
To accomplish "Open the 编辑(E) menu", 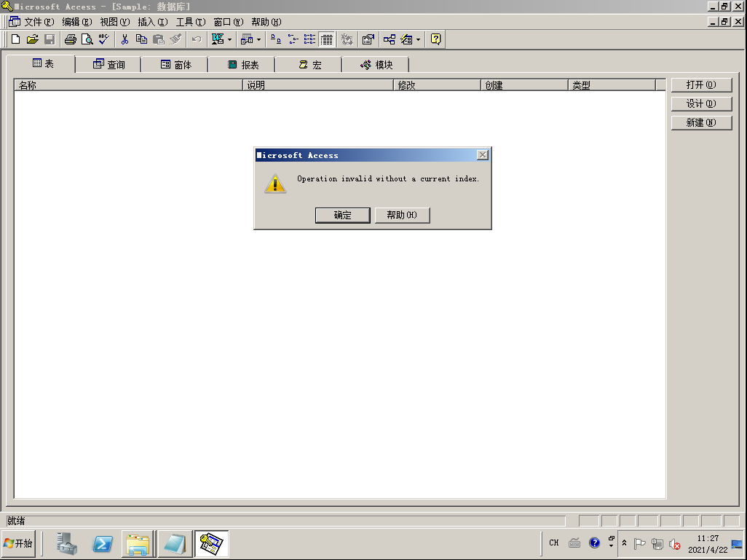I will [x=76, y=22].
